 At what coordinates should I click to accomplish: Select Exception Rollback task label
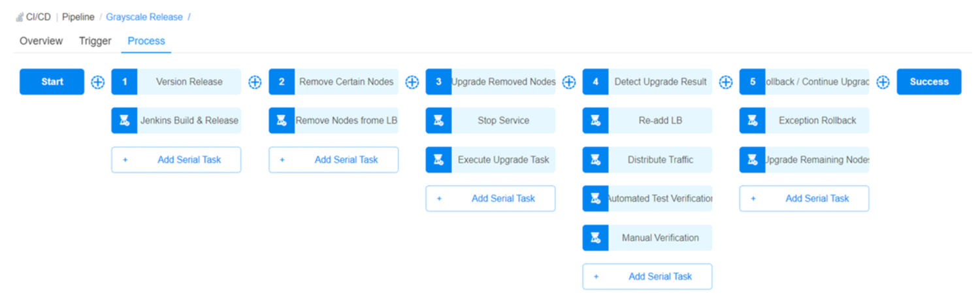coord(817,121)
